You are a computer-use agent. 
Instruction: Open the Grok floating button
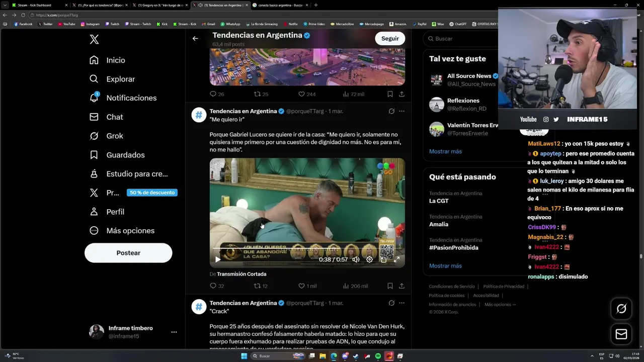point(621,309)
